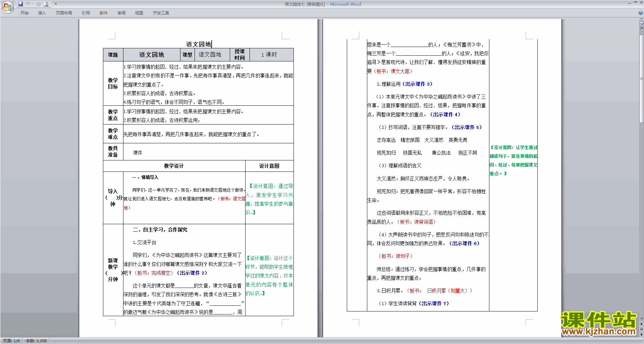This screenshot has height=344, width=644.
Task: Go to the previous page button
Action: click(x=641, y=324)
